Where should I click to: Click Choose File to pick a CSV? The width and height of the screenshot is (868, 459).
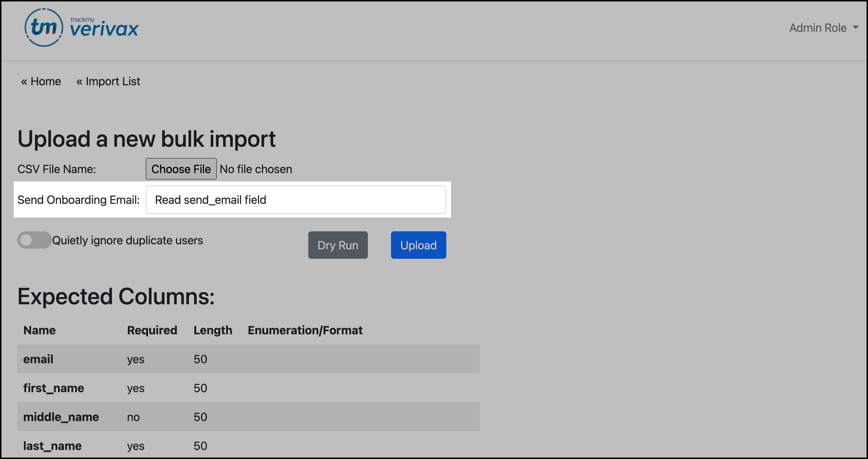point(181,168)
